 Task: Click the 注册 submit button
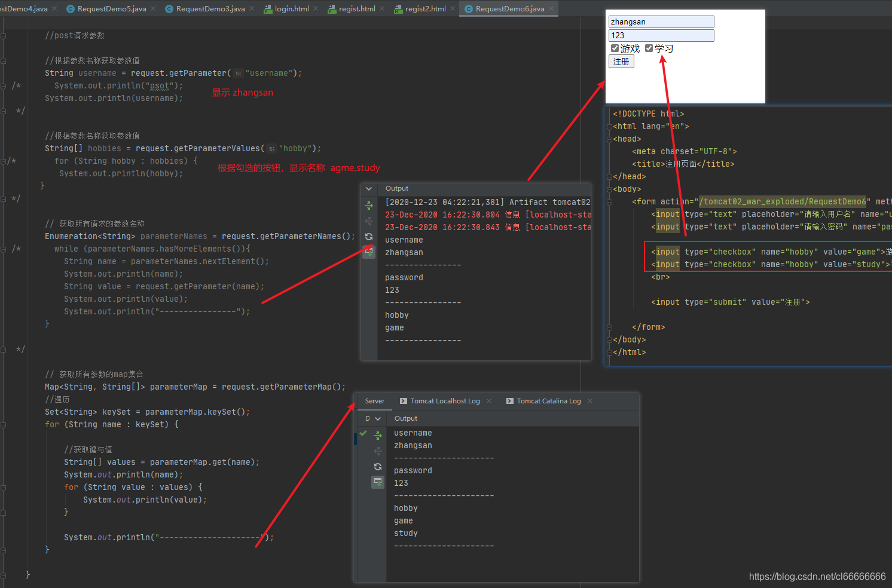coord(621,62)
